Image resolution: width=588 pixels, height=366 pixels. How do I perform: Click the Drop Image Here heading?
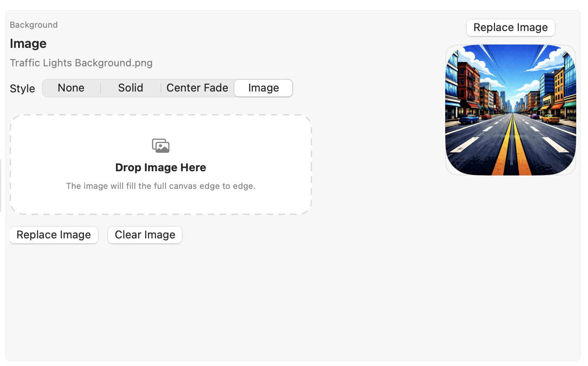(161, 167)
